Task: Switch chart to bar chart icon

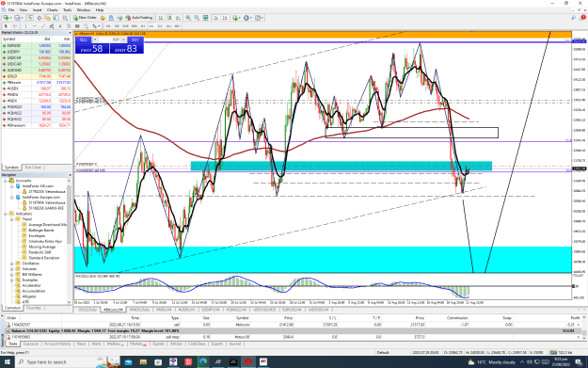Action: coord(161,18)
